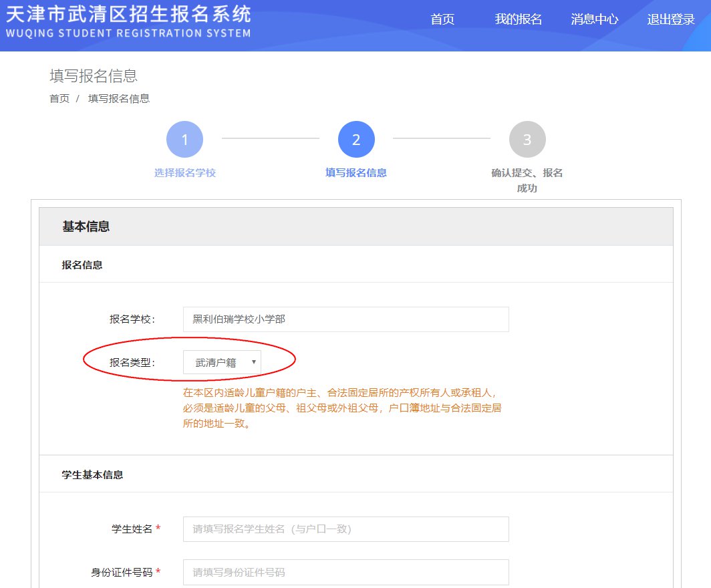This screenshot has width=711, height=588.
Task: Click the grey step 3 circle
Action: click(x=527, y=140)
